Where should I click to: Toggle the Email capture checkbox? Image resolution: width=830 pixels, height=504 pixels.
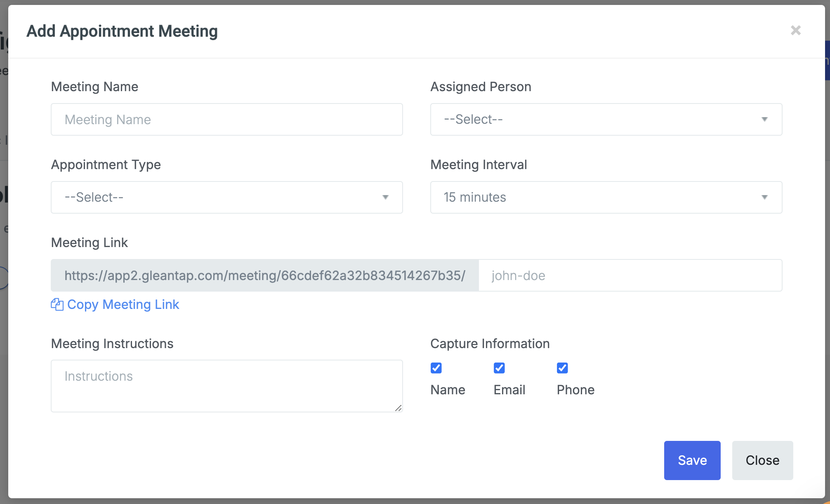499,368
